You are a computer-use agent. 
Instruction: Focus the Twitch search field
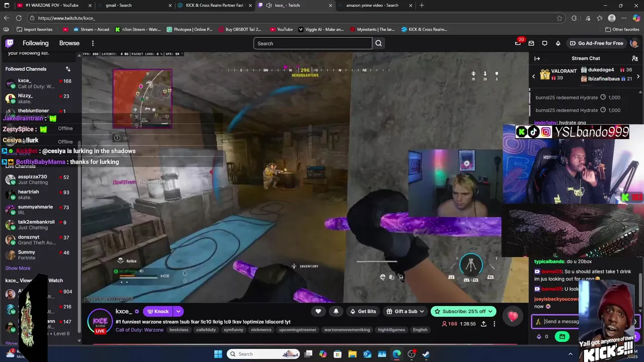(313, 43)
